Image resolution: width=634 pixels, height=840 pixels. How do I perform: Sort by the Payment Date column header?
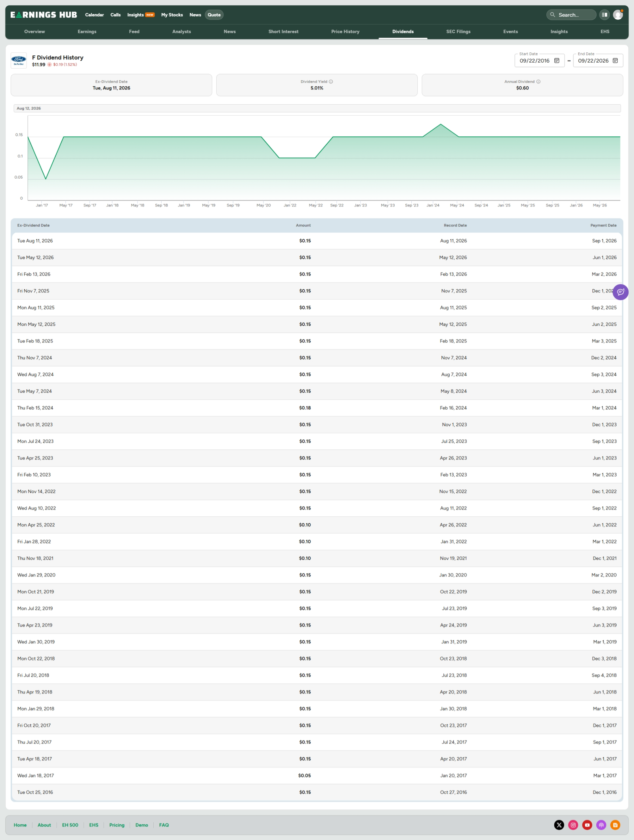pos(603,225)
